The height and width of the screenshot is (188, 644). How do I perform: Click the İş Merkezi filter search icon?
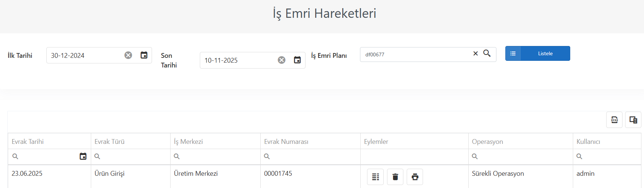click(x=177, y=156)
